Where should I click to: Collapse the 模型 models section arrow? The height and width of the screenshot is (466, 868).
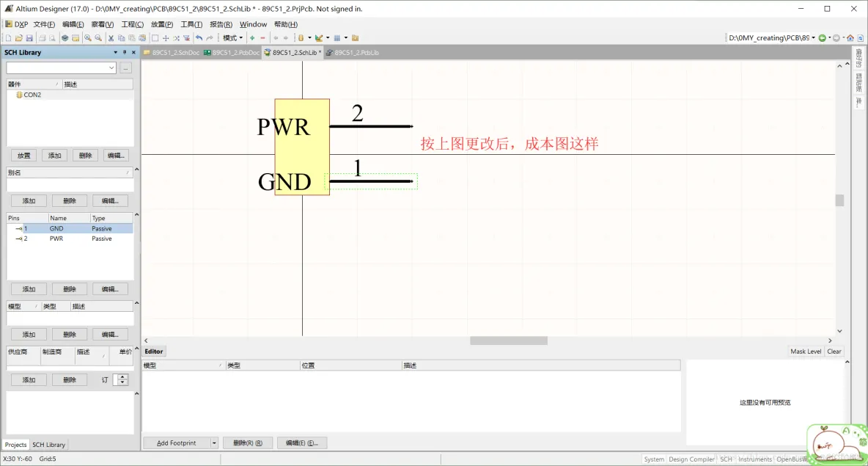click(x=137, y=303)
